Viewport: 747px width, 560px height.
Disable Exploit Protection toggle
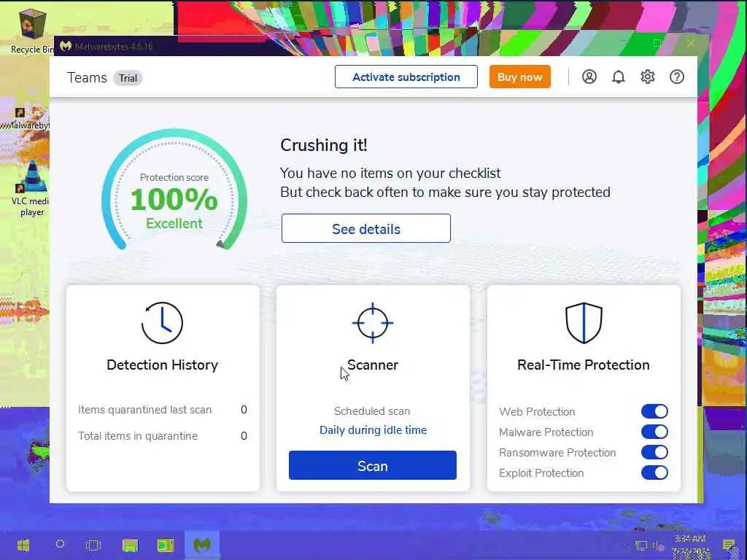(654, 472)
